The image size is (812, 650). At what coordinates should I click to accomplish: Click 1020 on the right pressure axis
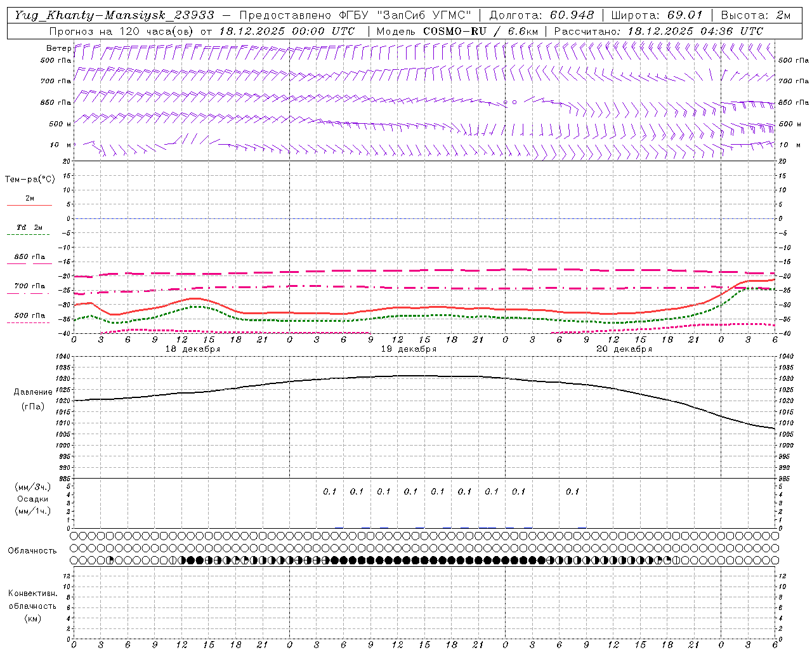[x=786, y=401]
